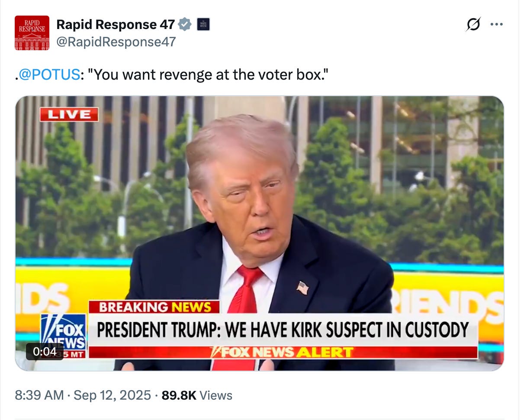Click the Kirk suspect headline chyron
Screen dimensions: 521x420
[283, 330]
